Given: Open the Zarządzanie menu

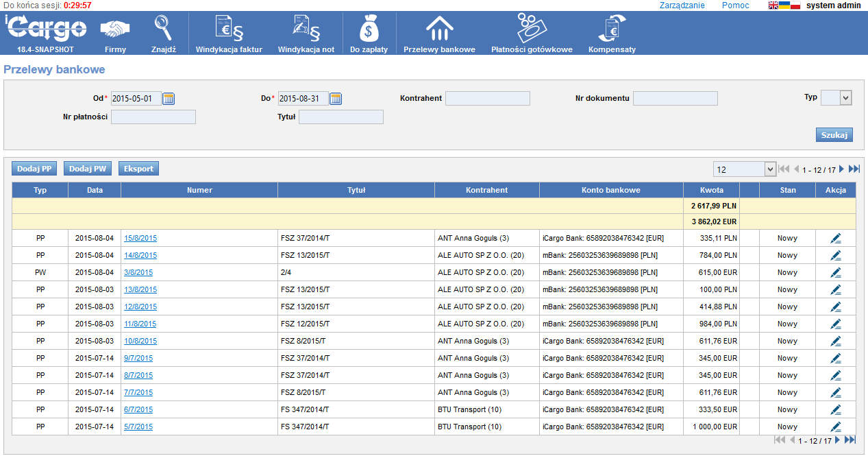Looking at the screenshot, I should click(682, 5).
